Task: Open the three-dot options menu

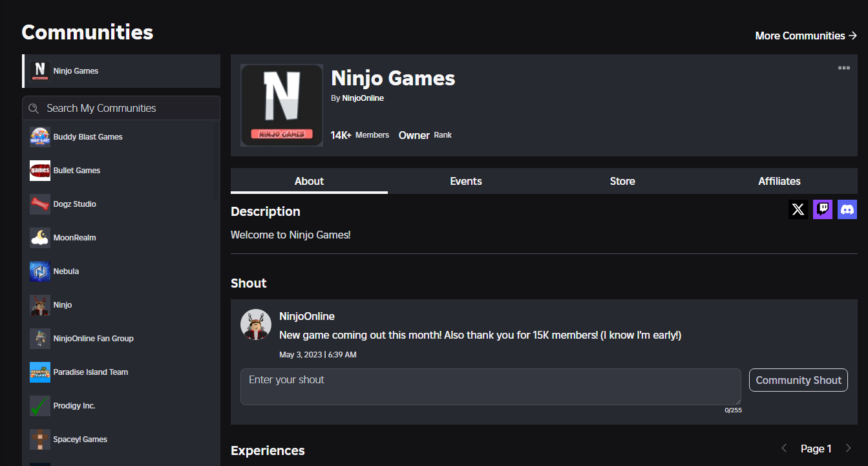Action: click(843, 67)
